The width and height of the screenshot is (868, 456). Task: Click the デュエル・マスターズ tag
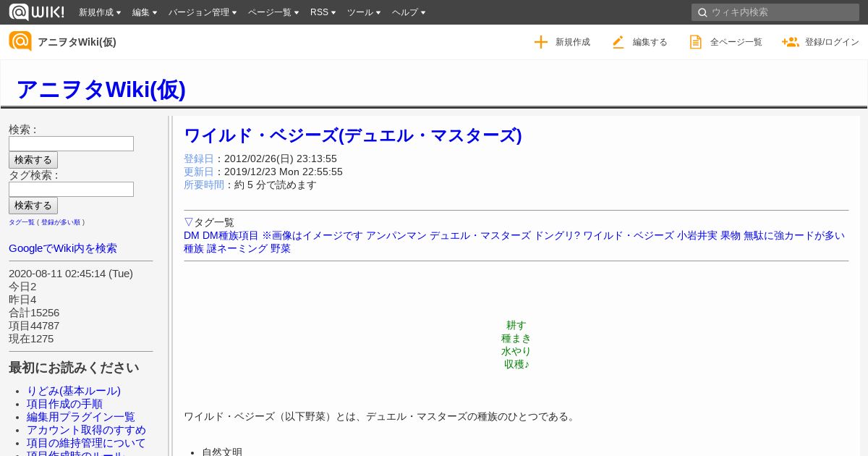tap(480, 235)
